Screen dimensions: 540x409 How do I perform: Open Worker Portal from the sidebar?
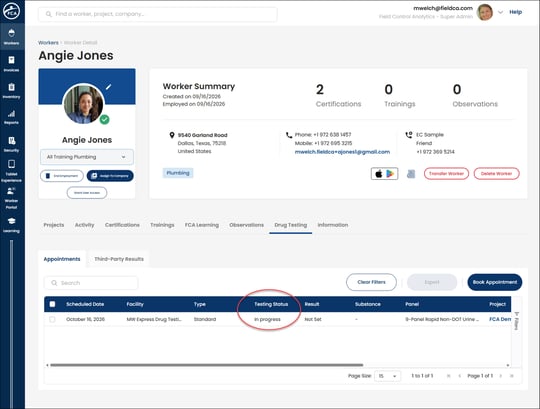pos(11,198)
